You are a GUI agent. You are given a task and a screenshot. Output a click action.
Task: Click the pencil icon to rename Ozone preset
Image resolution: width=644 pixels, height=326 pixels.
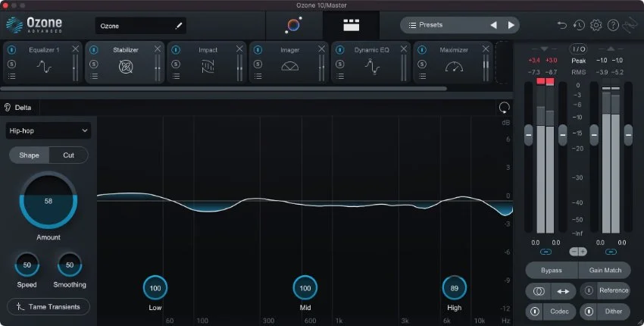click(x=178, y=26)
